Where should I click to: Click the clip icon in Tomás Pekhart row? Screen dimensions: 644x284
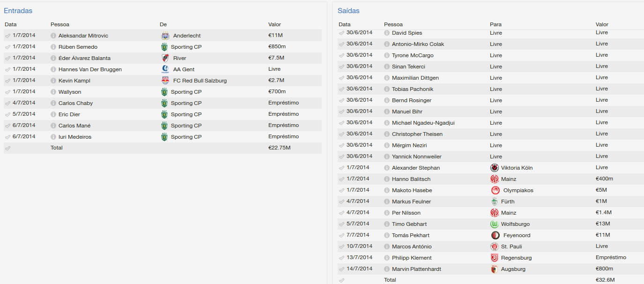tap(341, 235)
